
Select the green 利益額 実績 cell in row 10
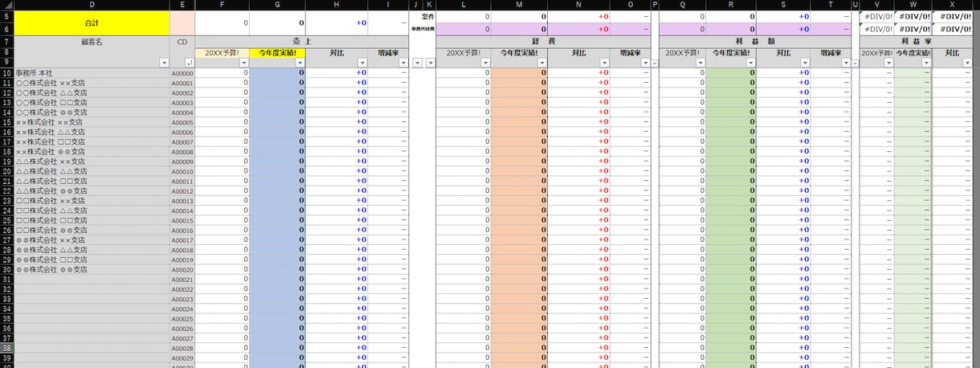[x=731, y=72]
